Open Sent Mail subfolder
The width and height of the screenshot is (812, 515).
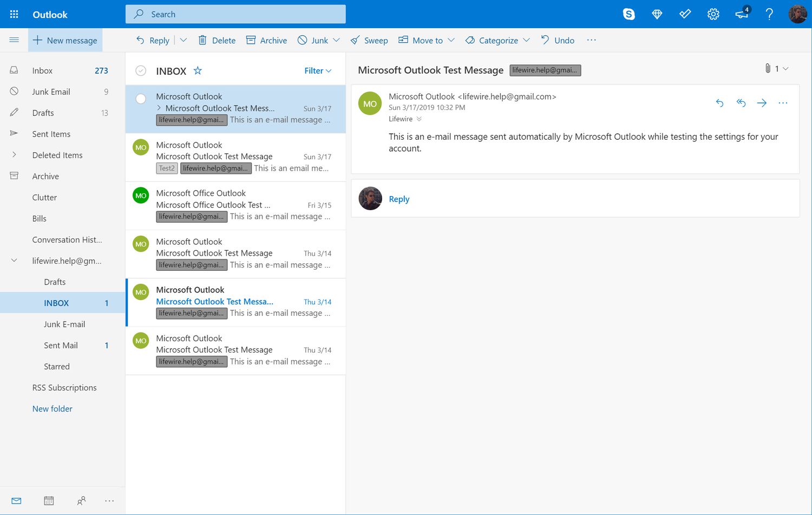(x=62, y=345)
